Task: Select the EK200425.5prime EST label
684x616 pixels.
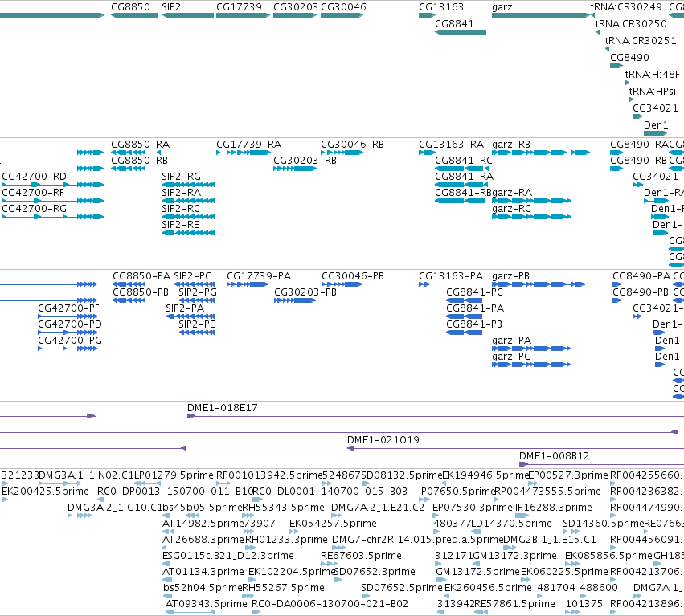Action: 45,492
